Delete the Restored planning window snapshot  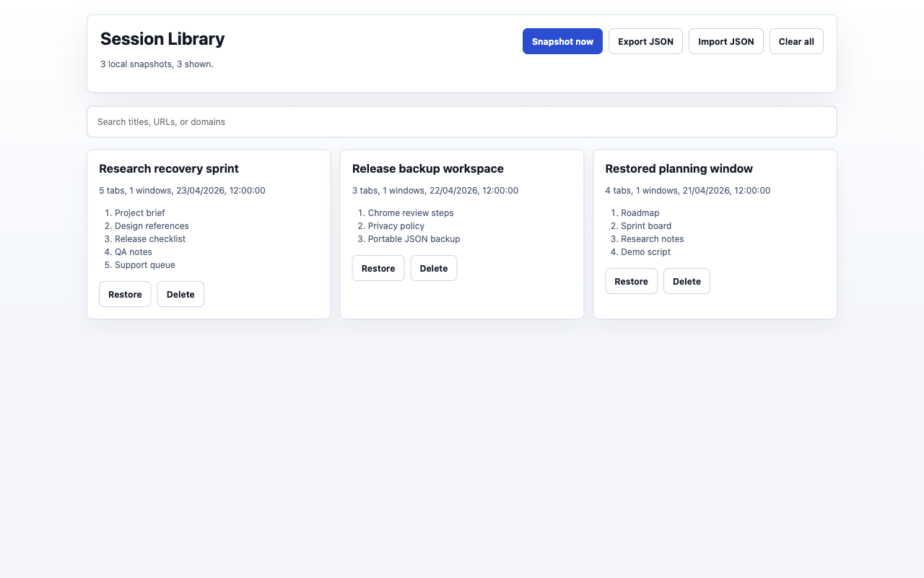687,281
